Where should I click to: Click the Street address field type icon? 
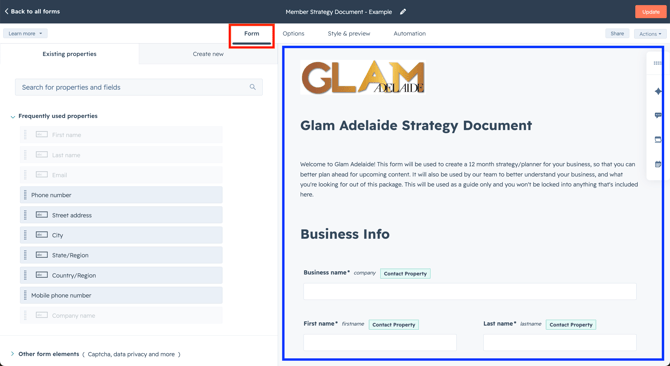[41, 215]
